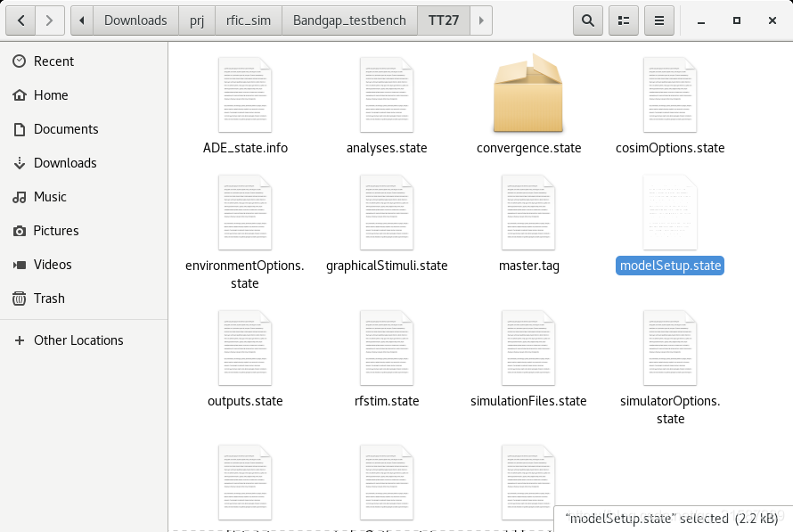Select the TT27 path bar segment
This screenshot has width=793, height=532.
tap(444, 20)
